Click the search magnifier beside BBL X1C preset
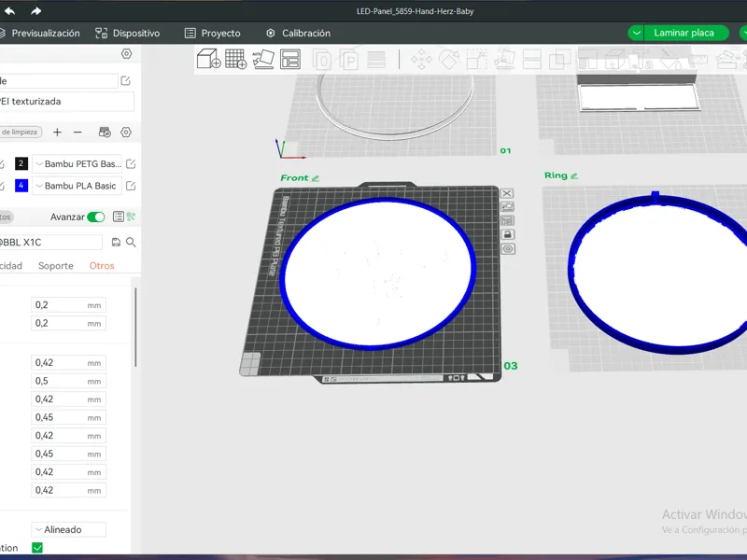Viewport: 747px width, 560px height. click(131, 243)
